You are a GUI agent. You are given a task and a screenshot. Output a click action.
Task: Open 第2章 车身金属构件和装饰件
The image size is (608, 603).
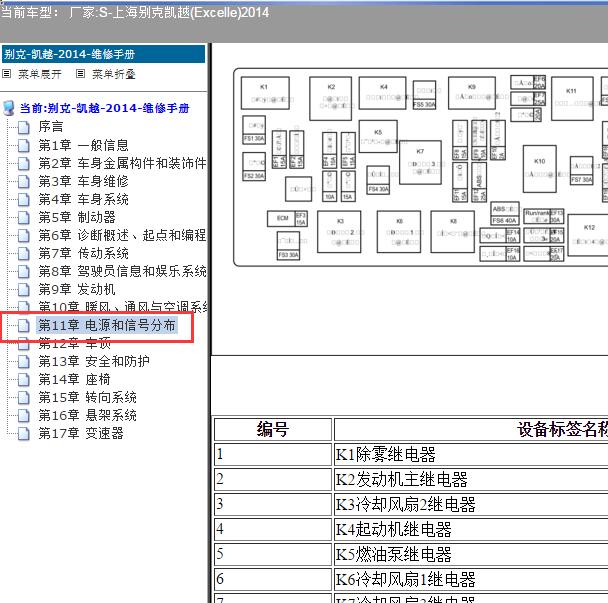pyautogui.click(x=122, y=163)
